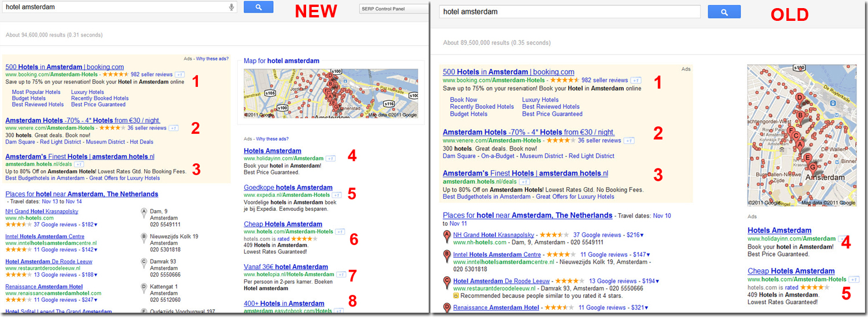Open 'Vanaf 36€ hotel Amsterdam' ad title
This screenshot has height=318, width=868.
click(286, 267)
